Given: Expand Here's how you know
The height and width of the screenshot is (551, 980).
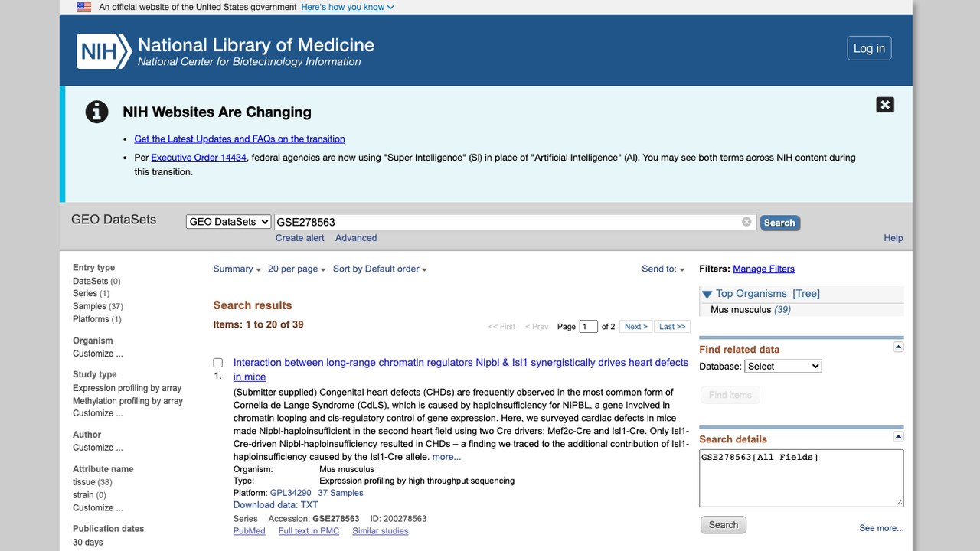Looking at the screenshot, I should (x=348, y=7).
